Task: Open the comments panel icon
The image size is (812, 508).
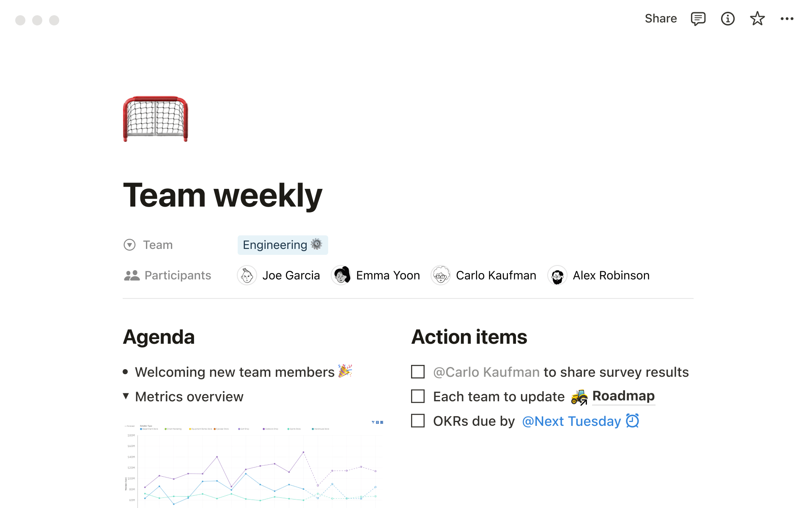Action: pos(697,18)
